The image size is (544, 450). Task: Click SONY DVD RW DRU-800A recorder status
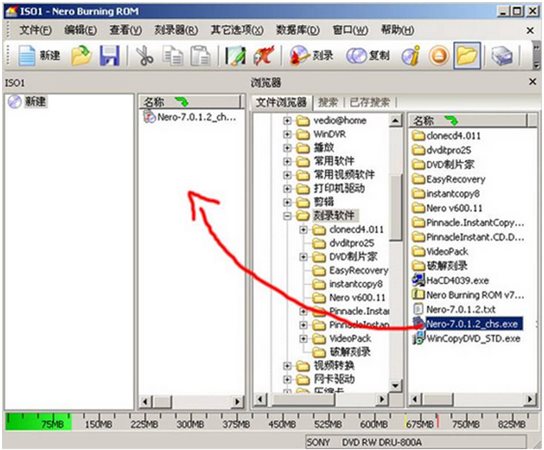pyautogui.click(x=415, y=442)
